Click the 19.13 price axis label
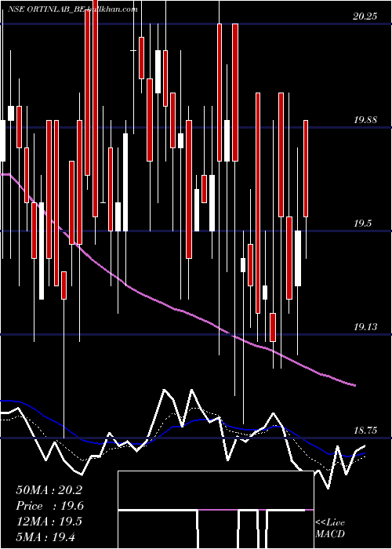The image size is (392, 549). (365, 327)
